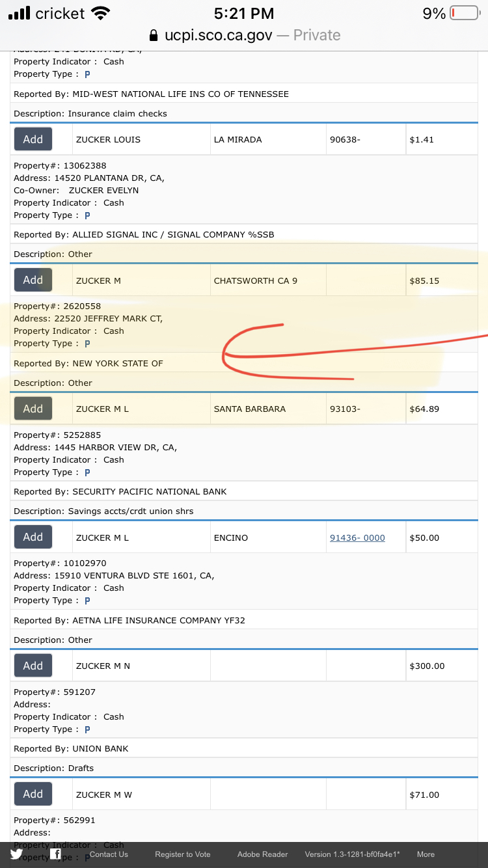The image size is (488, 868).
Task: Select address 1445 HARBOR VIEW DR
Action: tap(95, 448)
